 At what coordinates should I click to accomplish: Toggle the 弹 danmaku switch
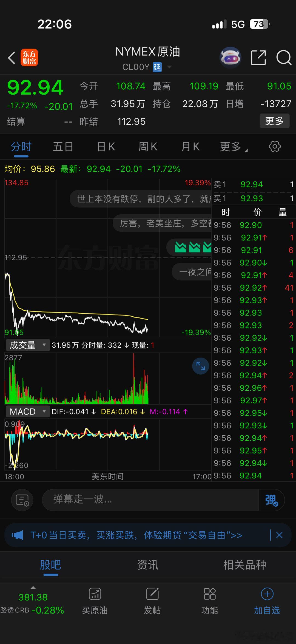pyautogui.click(x=271, y=500)
